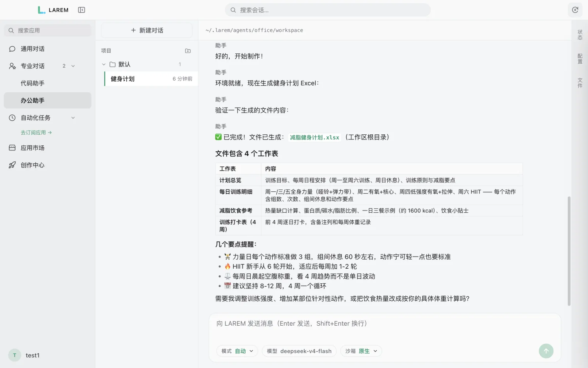The image size is (588, 368).
Task: Focus the 搜索会话 search field
Action: 328,10
